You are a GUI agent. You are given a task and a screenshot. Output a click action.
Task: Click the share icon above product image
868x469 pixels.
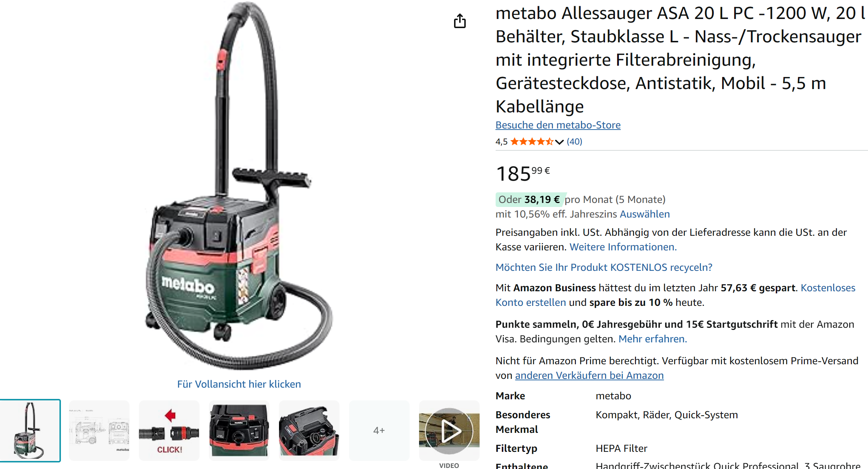(460, 21)
